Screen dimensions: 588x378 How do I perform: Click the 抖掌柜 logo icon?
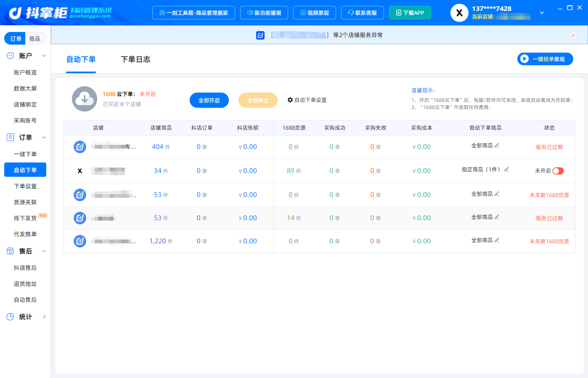point(15,13)
